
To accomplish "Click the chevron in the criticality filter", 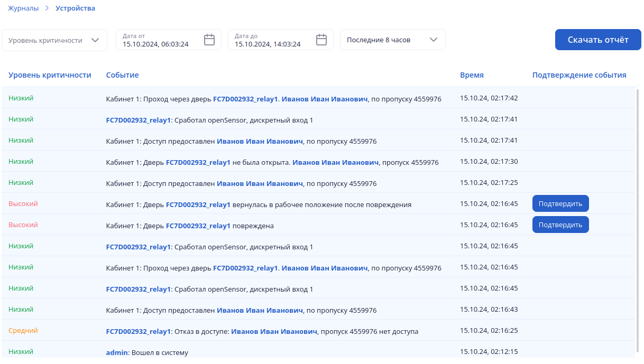I will click(x=95, y=40).
